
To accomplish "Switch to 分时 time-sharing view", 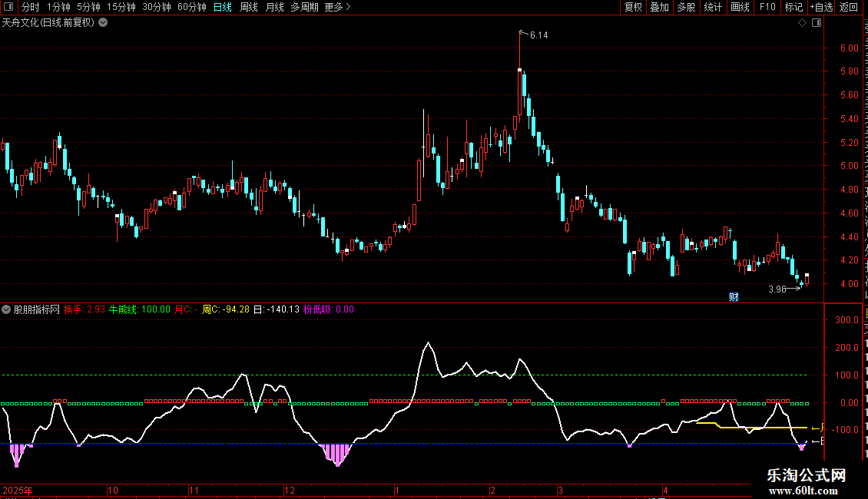I will pos(31,7).
